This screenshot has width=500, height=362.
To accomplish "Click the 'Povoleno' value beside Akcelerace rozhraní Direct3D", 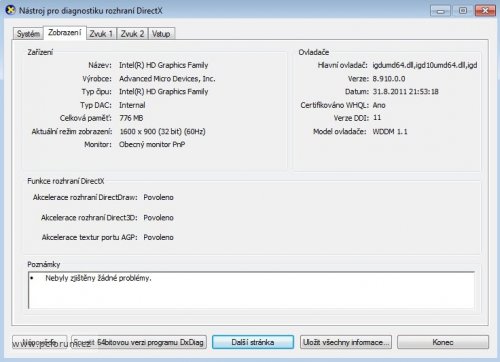I will pos(159,218).
